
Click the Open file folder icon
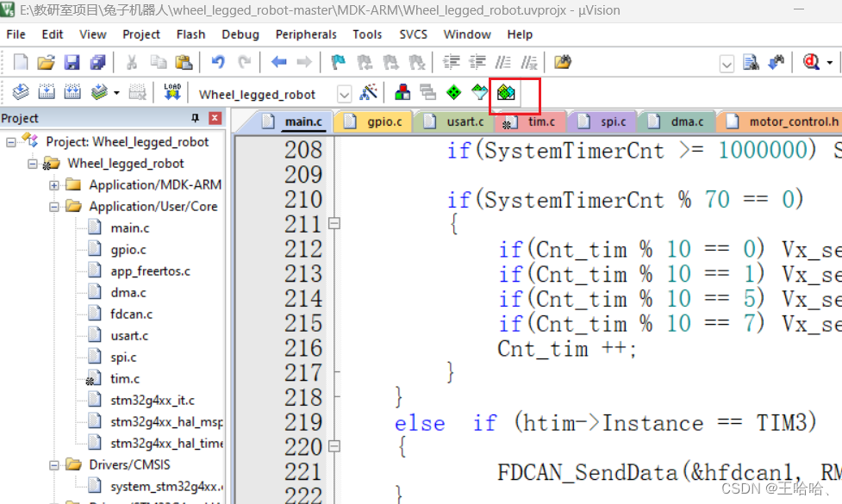[47, 62]
